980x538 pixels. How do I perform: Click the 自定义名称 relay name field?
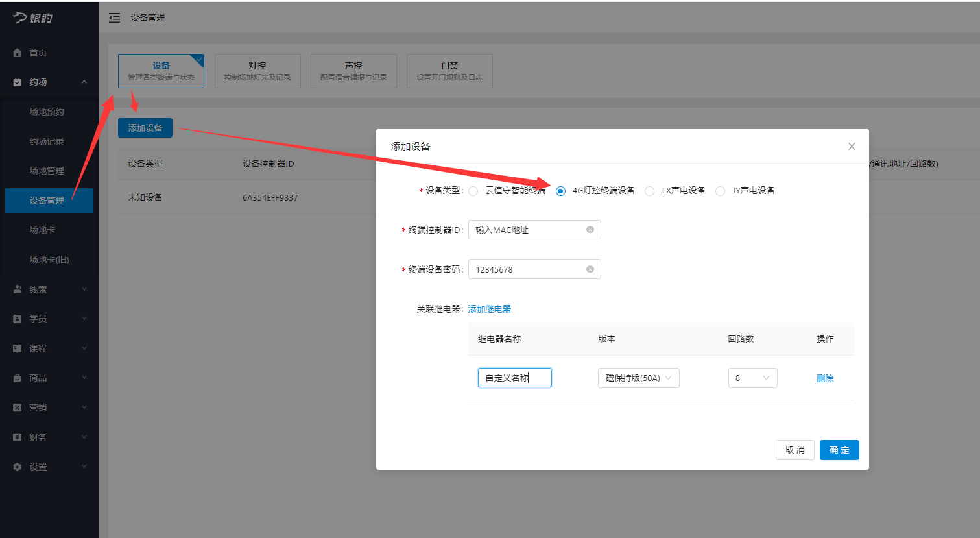514,378
